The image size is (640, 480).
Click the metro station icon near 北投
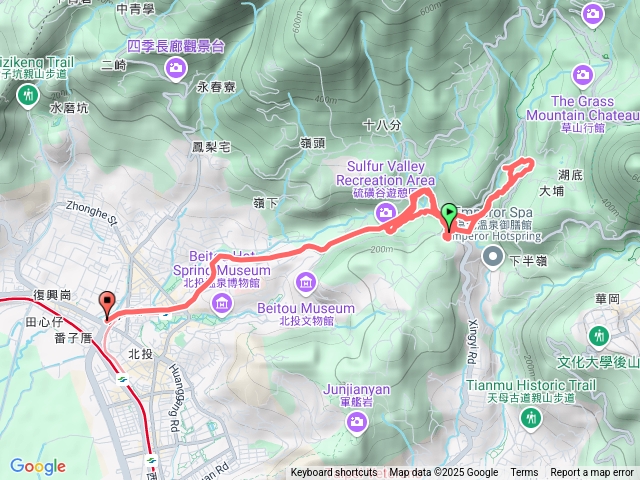click(x=122, y=380)
